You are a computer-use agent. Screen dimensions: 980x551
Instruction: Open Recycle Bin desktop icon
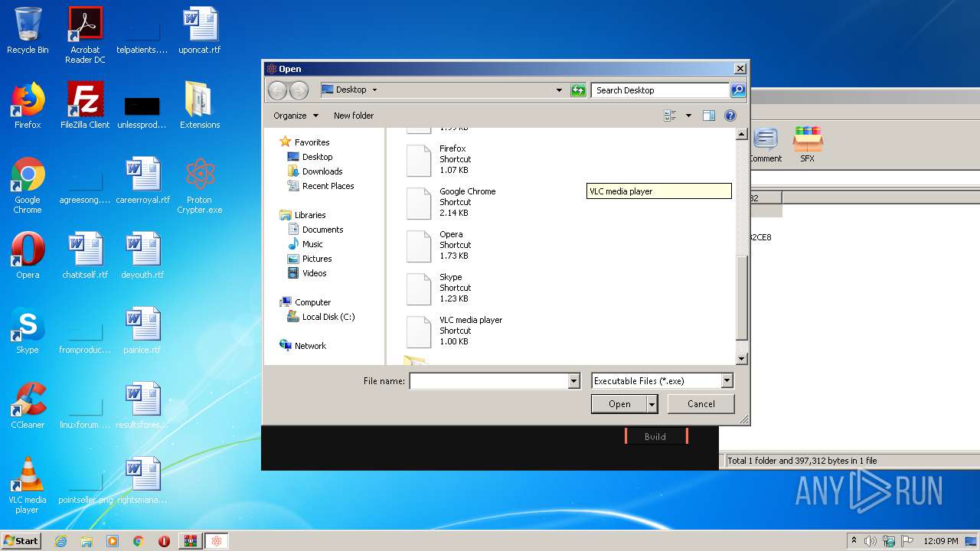(x=28, y=31)
